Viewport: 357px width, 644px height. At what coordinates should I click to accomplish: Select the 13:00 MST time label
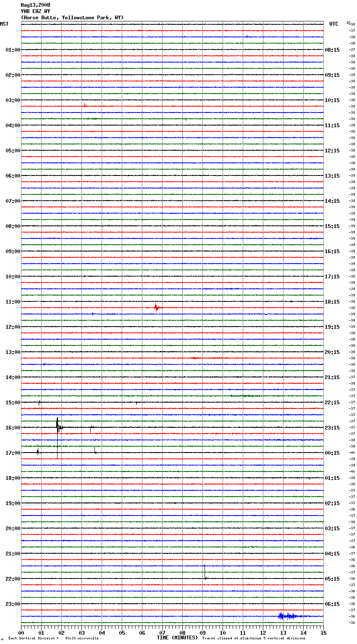[x=13, y=352]
